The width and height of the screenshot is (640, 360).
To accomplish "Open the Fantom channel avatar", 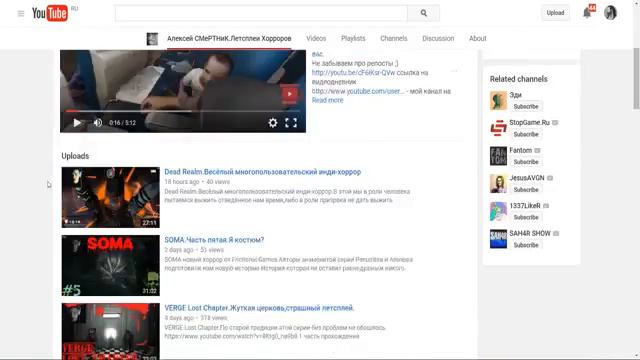I will (498, 156).
